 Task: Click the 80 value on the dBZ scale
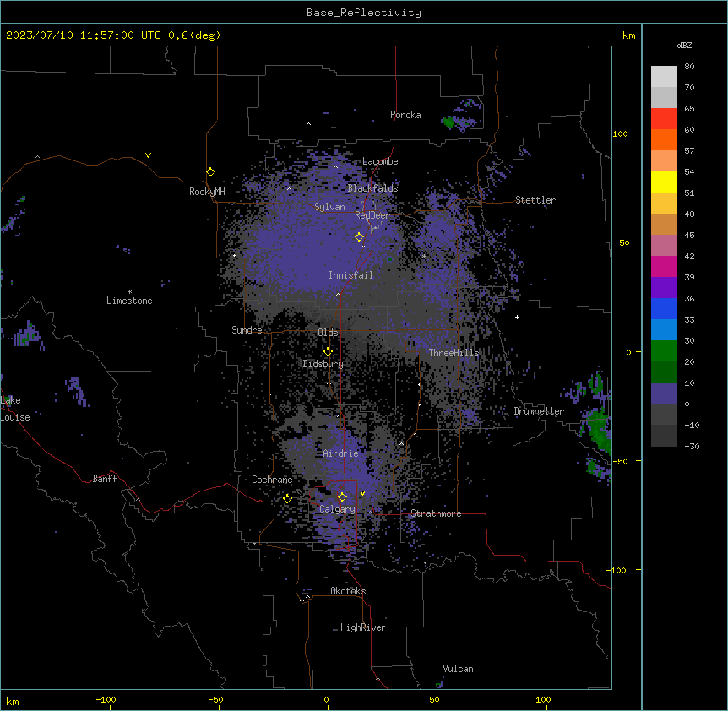[689, 67]
